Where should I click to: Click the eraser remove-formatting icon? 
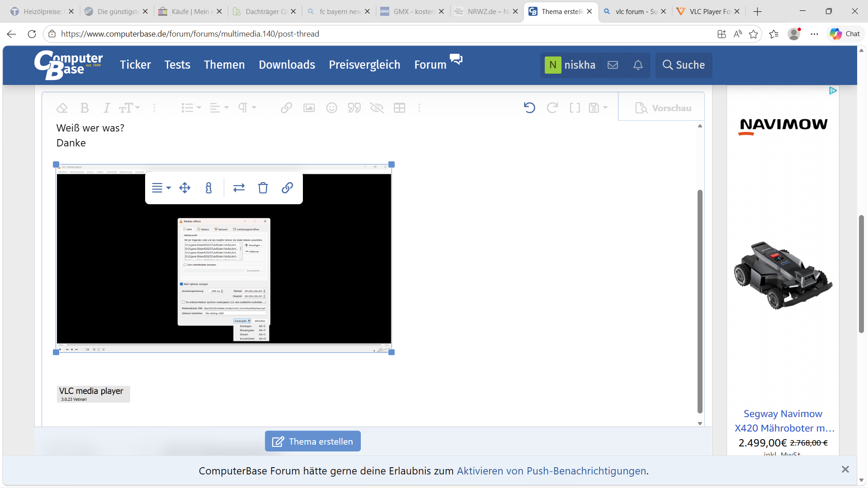(62, 108)
